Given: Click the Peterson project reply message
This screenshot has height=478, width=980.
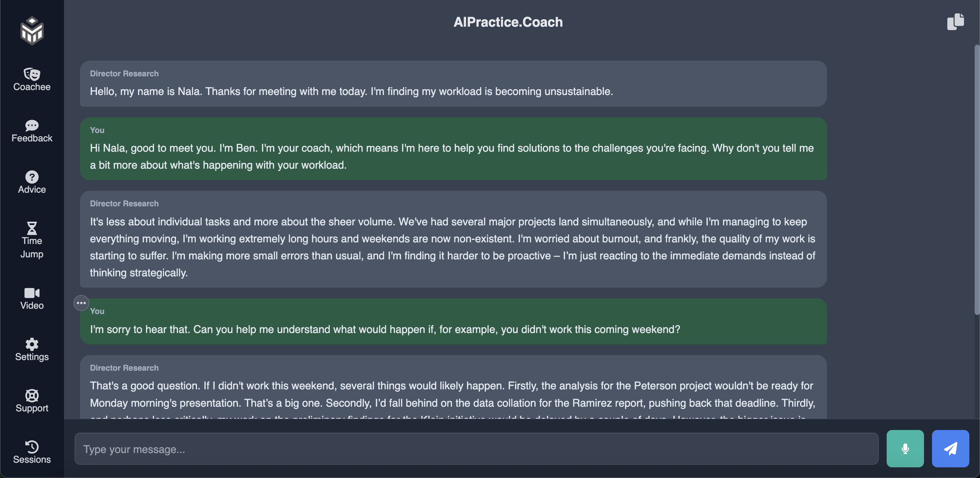Looking at the screenshot, I should click(453, 392).
